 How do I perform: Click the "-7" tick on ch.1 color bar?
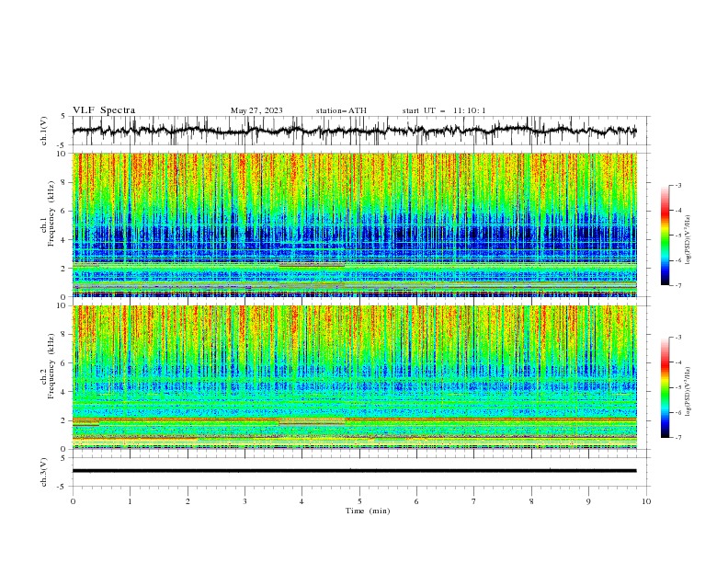677,285
